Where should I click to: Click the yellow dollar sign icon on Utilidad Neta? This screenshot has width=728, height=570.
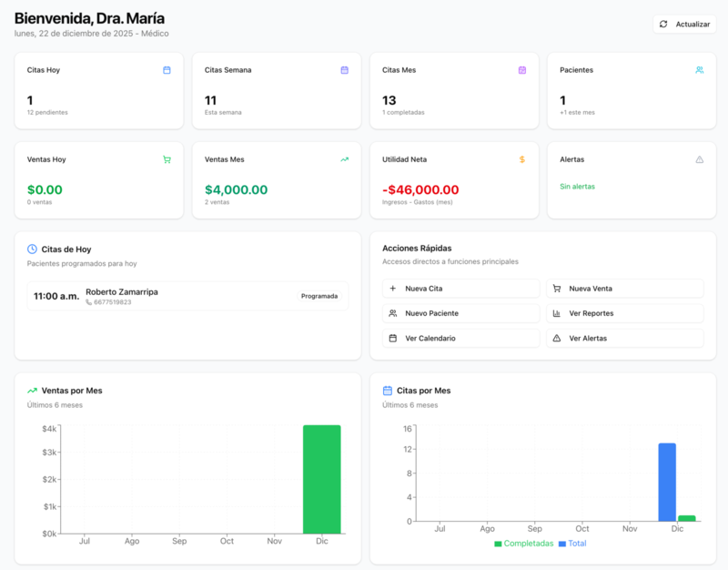(521, 159)
